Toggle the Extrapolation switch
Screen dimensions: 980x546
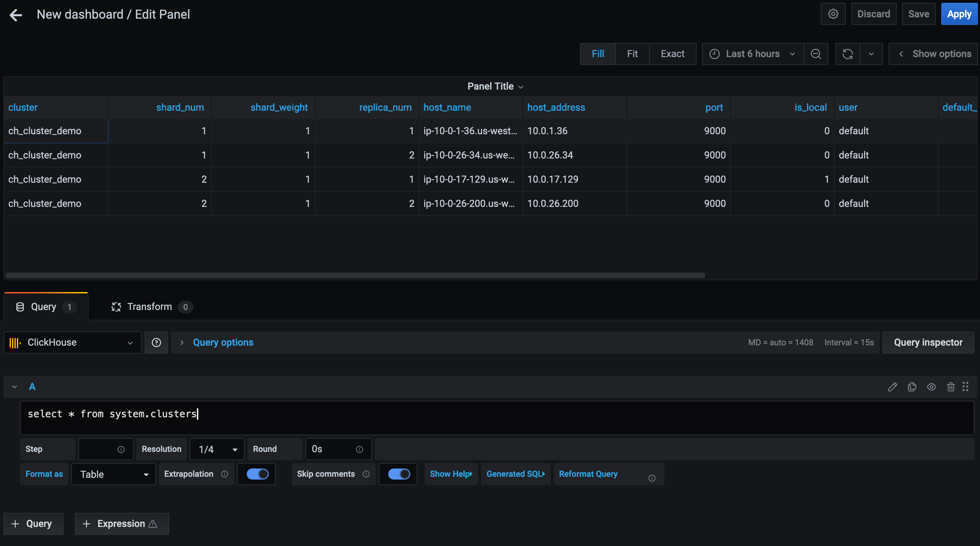257,474
